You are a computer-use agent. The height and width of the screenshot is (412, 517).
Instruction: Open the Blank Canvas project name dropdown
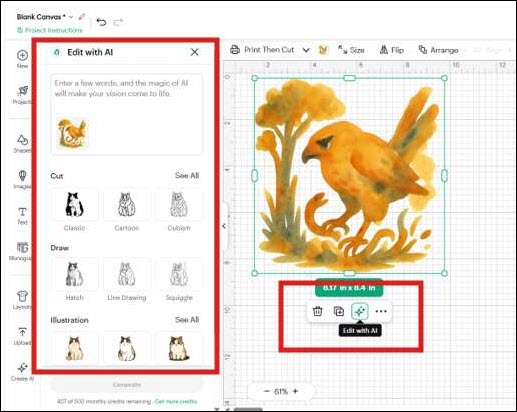pos(71,17)
